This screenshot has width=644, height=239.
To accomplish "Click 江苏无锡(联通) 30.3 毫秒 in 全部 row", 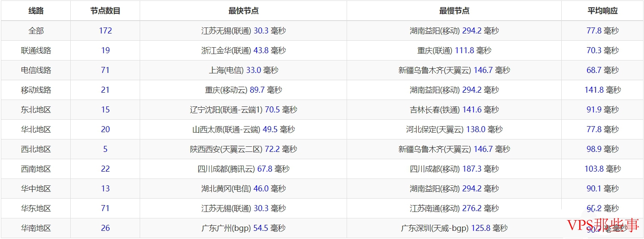I will 243,31.
